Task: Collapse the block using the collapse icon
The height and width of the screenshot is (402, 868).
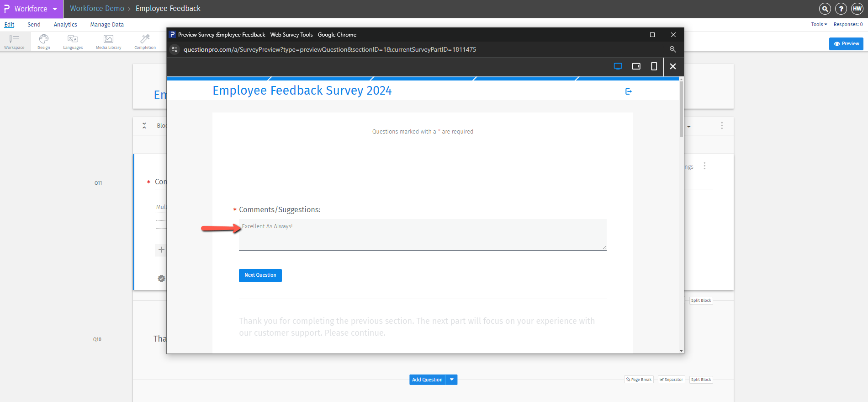Action: [x=144, y=125]
